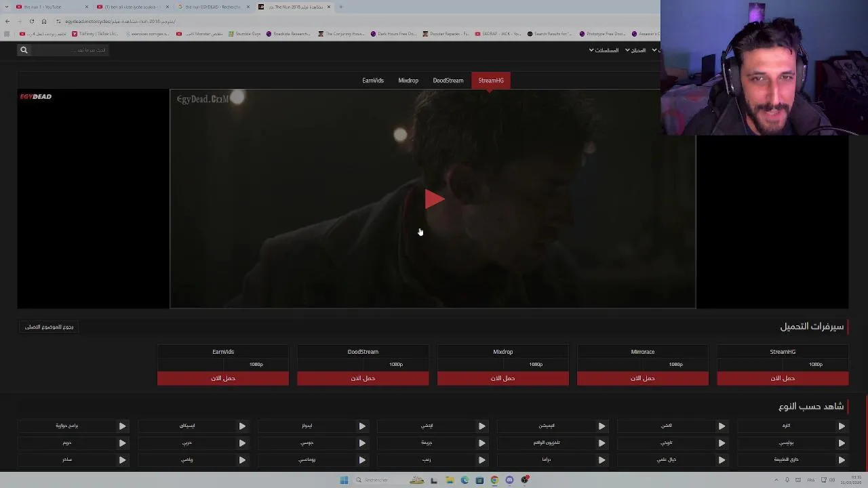Expand the المسلسلات menu dropdown
This screenshot has width=868, height=488.
tap(604, 50)
